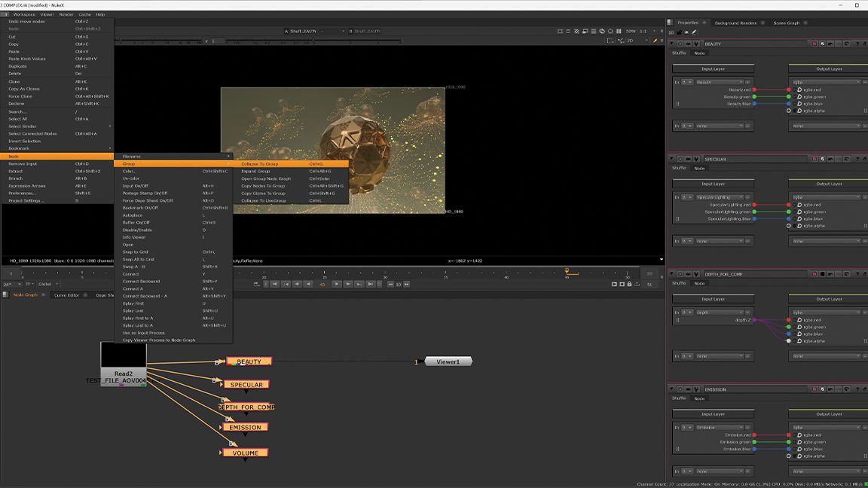Click the play forward playback button

337,284
